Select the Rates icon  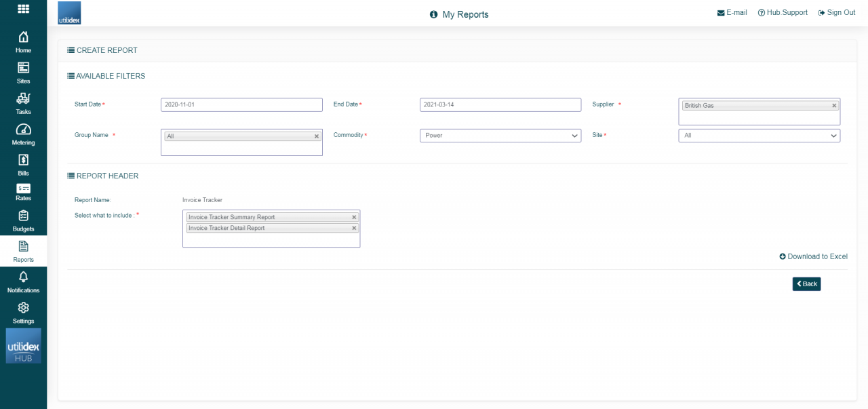[x=23, y=195]
